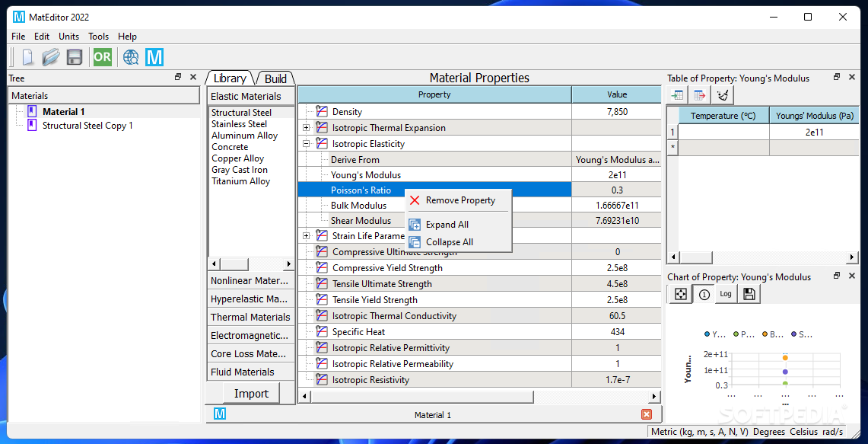The image size is (868, 444).
Task: Click the Tensile Yield Strength property icon
Action: click(x=322, y=299)
